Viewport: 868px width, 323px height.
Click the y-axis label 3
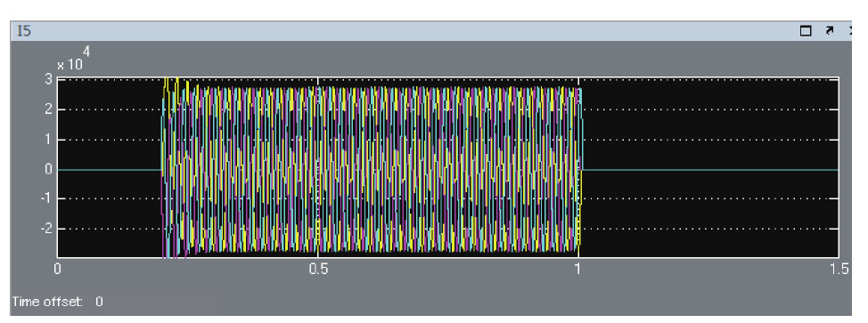coord(49,79)
